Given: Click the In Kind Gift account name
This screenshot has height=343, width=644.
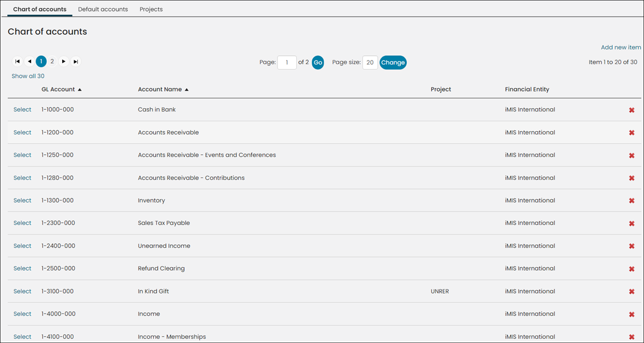Looking at the screenshot, I should pyautogui.click(x=153, y=292).
